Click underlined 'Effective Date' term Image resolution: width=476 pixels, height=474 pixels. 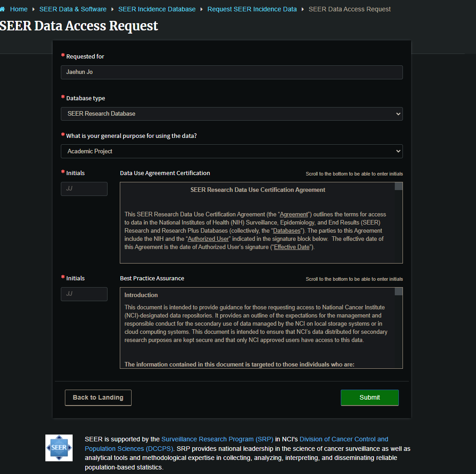tap(291, 247)
